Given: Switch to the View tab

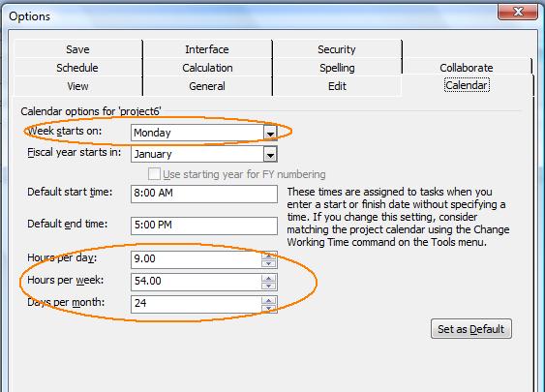Looking at the screenshot, I should pos(77,86).
